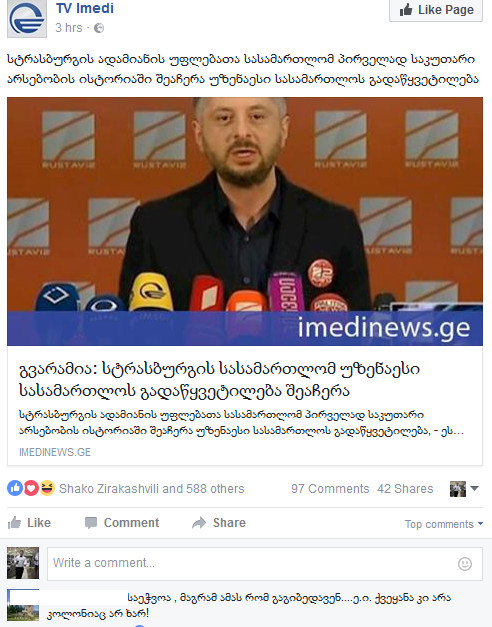This screenshot has width=492, height=627.
Task: Show people who reacted: Shako Zirakashvili and 588 others
Action: coord(152,489)
